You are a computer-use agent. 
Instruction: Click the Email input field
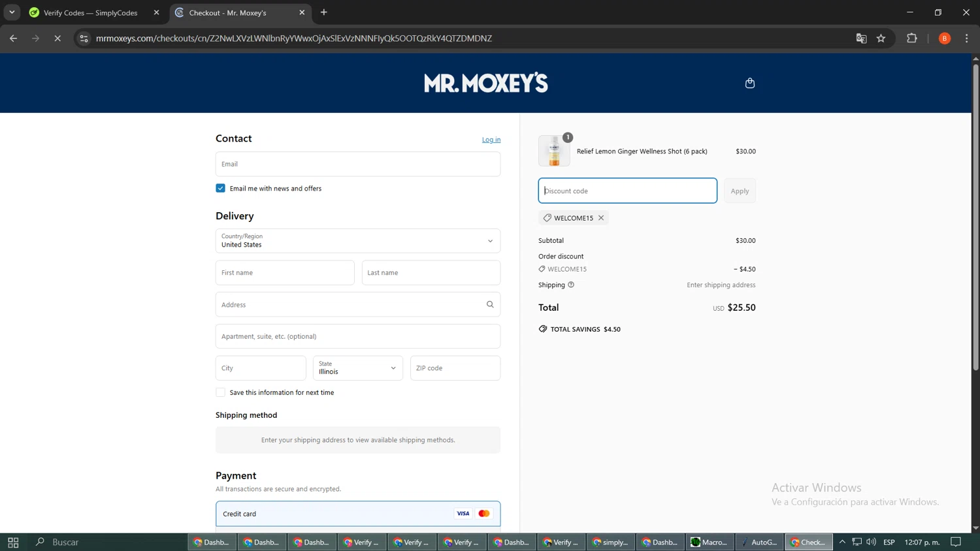tap(358, 164)
